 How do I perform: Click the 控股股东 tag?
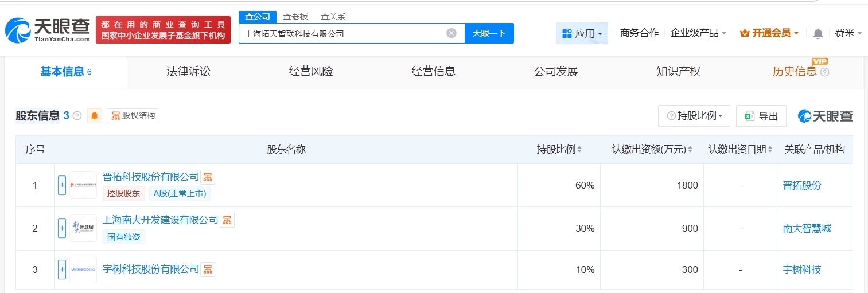124,194
